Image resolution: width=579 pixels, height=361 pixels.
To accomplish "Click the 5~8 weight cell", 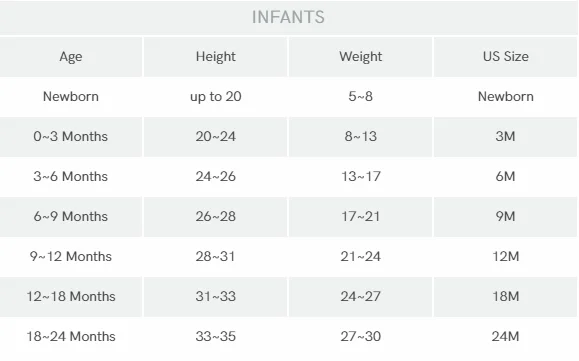I will tap(360, 97).
